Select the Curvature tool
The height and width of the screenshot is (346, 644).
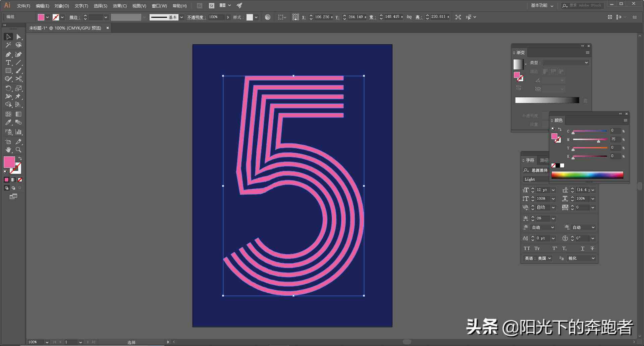pos(19,54)
